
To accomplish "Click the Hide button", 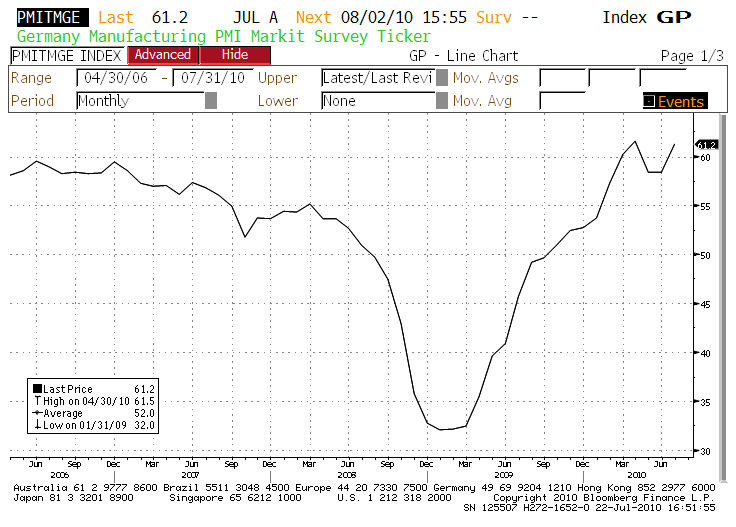I will [x=235, y=55].
